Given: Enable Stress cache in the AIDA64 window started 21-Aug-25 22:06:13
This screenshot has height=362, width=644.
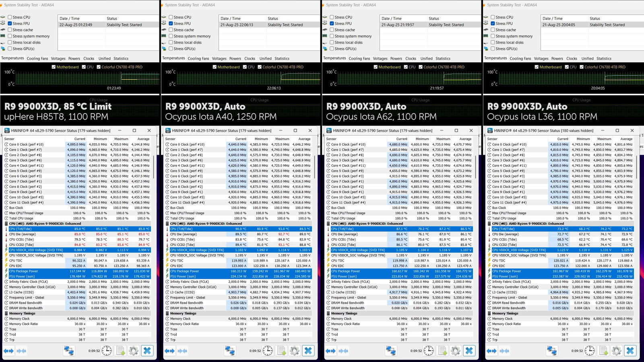Looking at the screenshot, I should [x=171, y=30].
